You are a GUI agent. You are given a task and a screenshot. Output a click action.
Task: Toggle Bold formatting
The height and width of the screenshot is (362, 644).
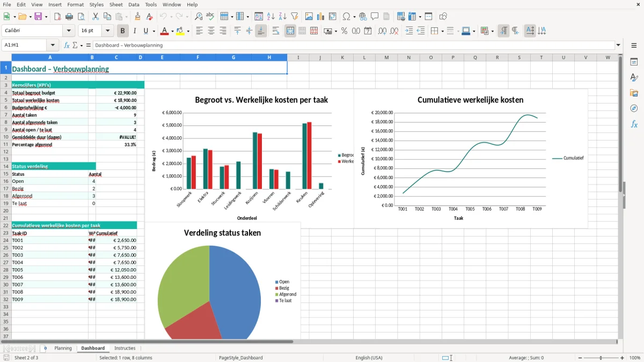click(122, 31)
